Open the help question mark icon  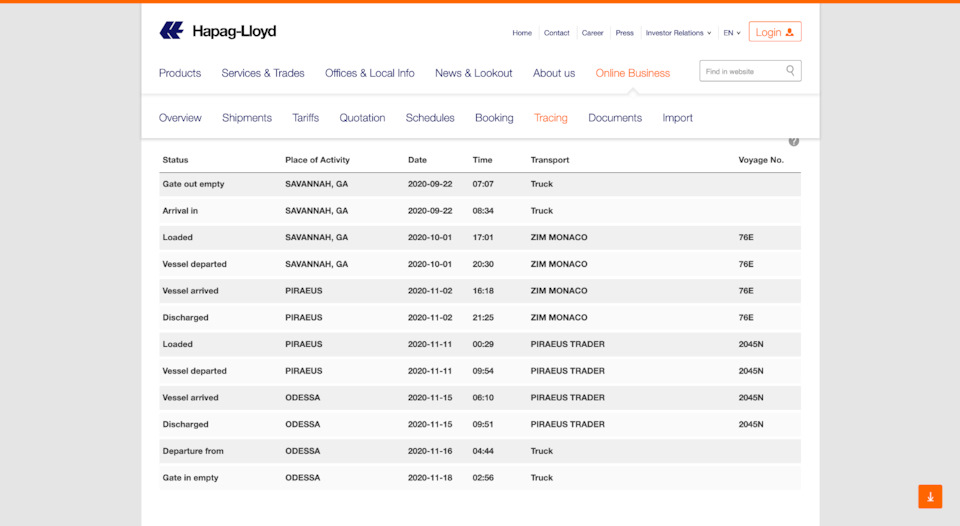(793, 141)
